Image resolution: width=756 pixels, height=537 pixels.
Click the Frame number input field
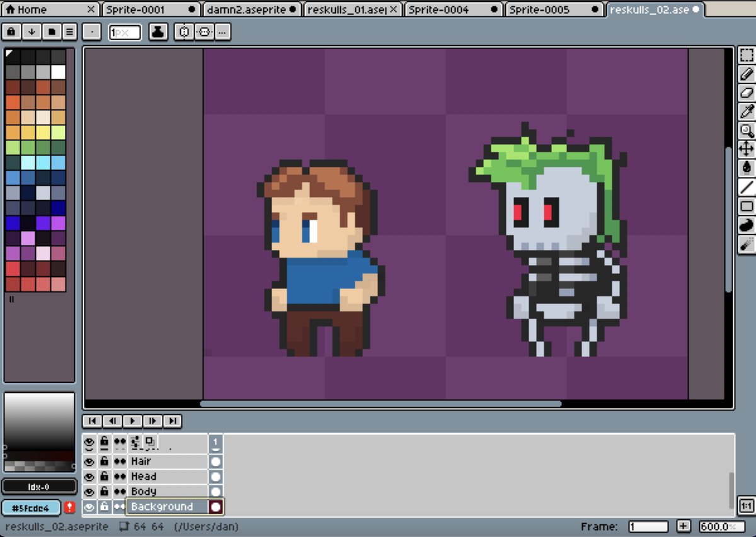pyautogui.click(x=648, y=526)
